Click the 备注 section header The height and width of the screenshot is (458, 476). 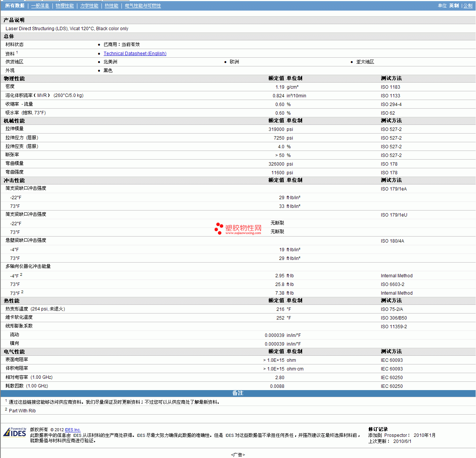[x=238, y=393]
